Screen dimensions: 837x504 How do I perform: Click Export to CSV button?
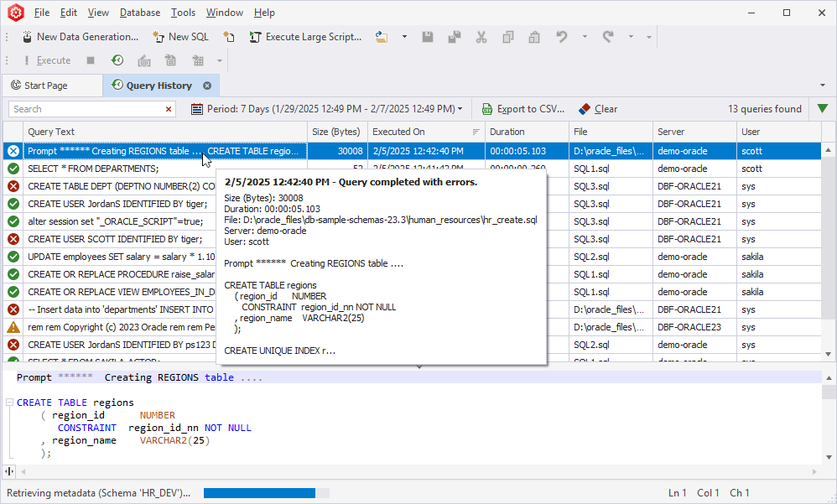522,109
